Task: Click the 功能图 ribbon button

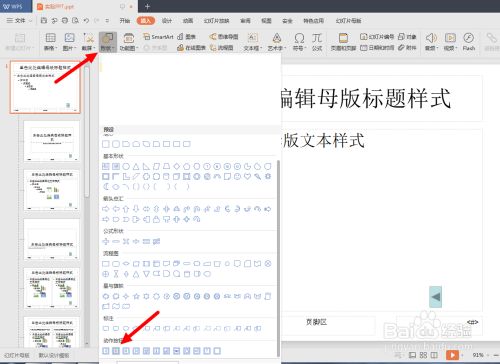Action: click(x=129, y=42)
